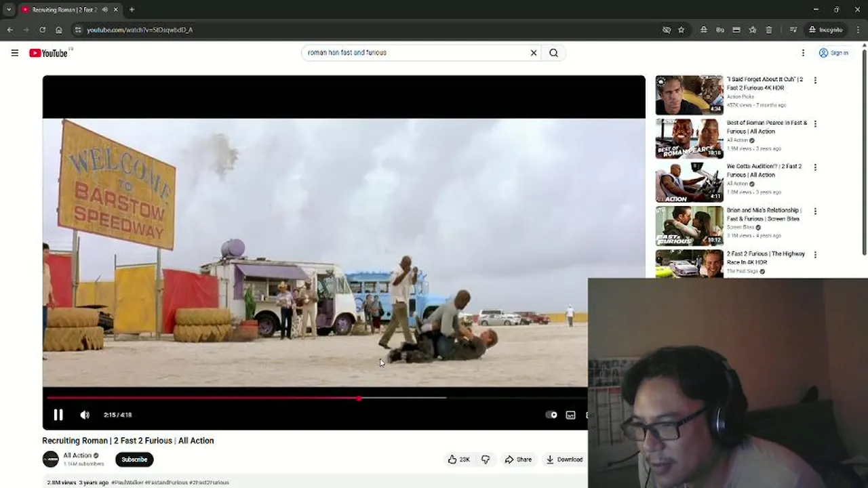Reload the page
This screenshot has width=868, height=488.
pos(42,30)
